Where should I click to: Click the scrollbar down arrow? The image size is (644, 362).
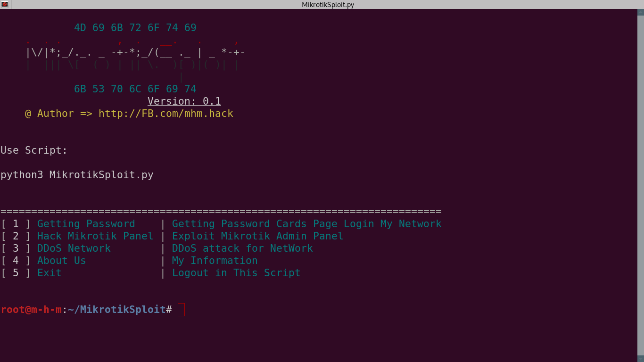[641, 359]
